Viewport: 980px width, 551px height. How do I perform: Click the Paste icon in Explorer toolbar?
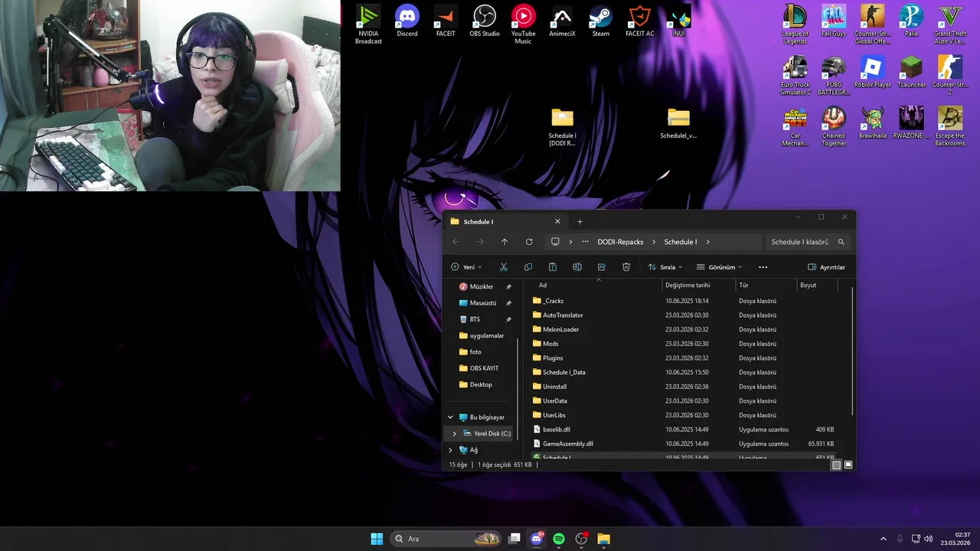click(553, 267)
